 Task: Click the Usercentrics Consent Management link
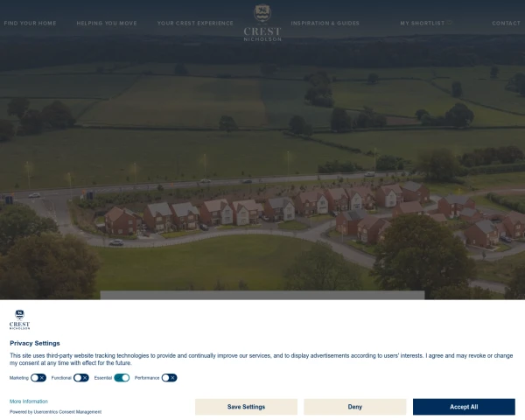click(x=67, y=412)
